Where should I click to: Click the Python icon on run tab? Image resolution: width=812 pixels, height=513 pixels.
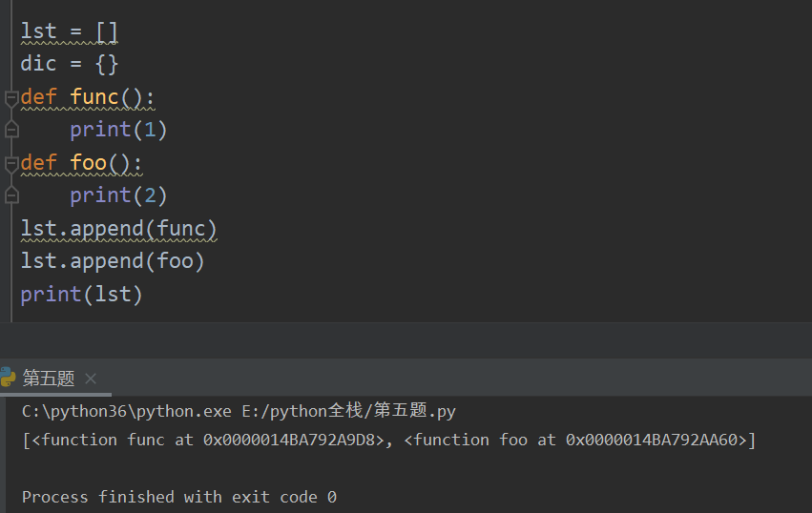(9, 379)
